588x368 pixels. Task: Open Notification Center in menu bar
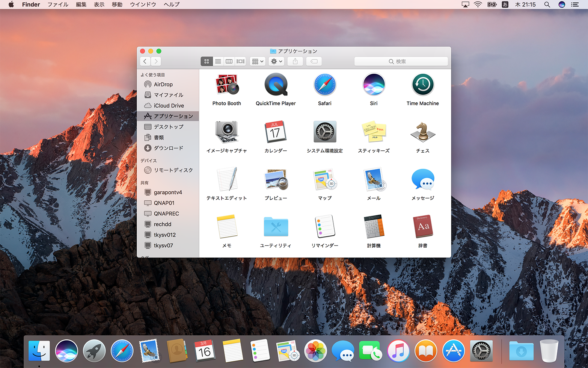click(575, 5)
